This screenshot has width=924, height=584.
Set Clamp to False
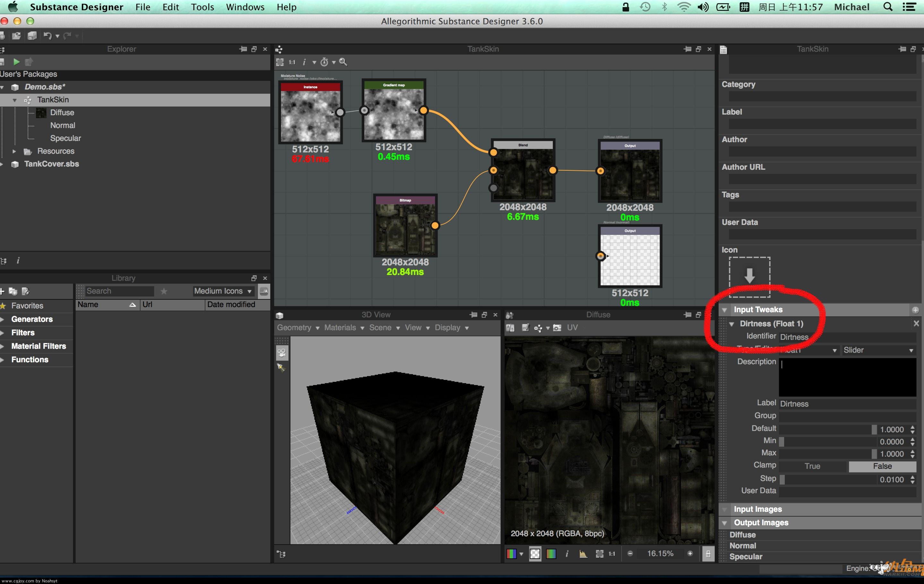883,466
